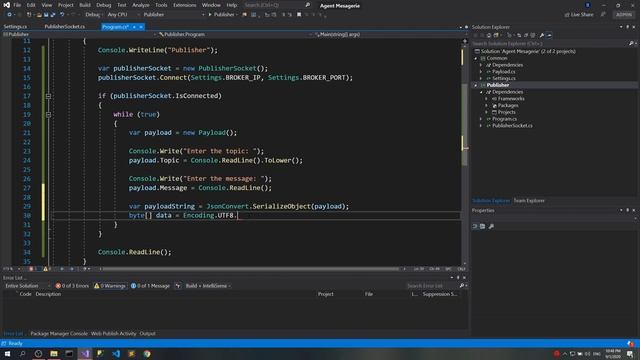Expand the PublisherSocket.cs tree node
The height and width of the screenshot is (360, 640).
coord(481,126)
